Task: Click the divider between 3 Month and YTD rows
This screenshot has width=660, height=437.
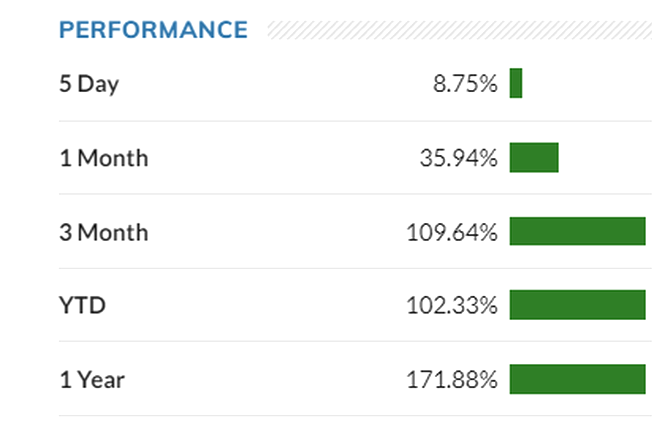Action: click(355, 268)
